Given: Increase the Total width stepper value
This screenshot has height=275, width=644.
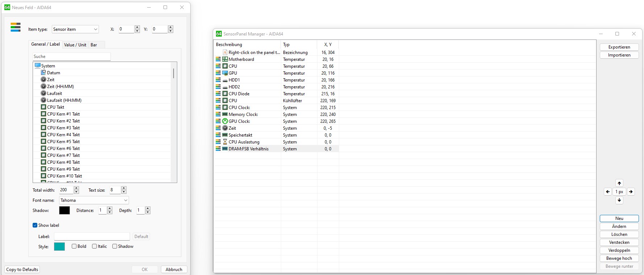Looking at the screenshot, I should (76, 188).
